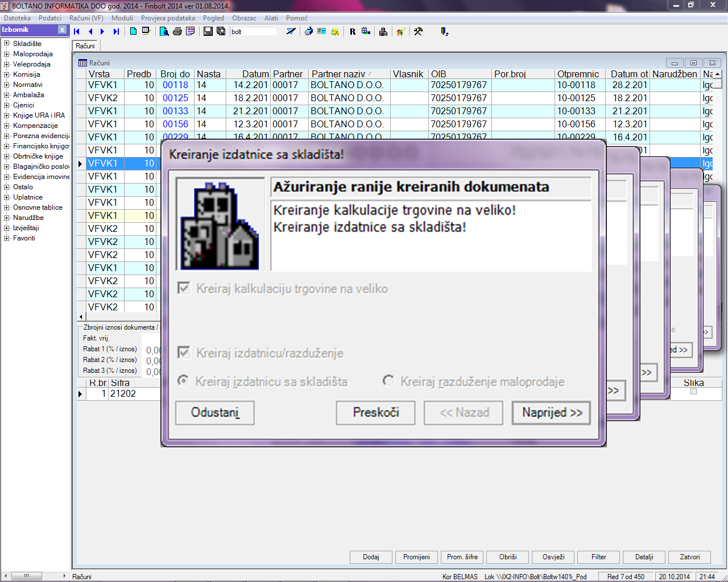Image resolution: width=728 pixels, height=582 pixels.
Task: Open the Moduli menu
Action: (122, 18)
